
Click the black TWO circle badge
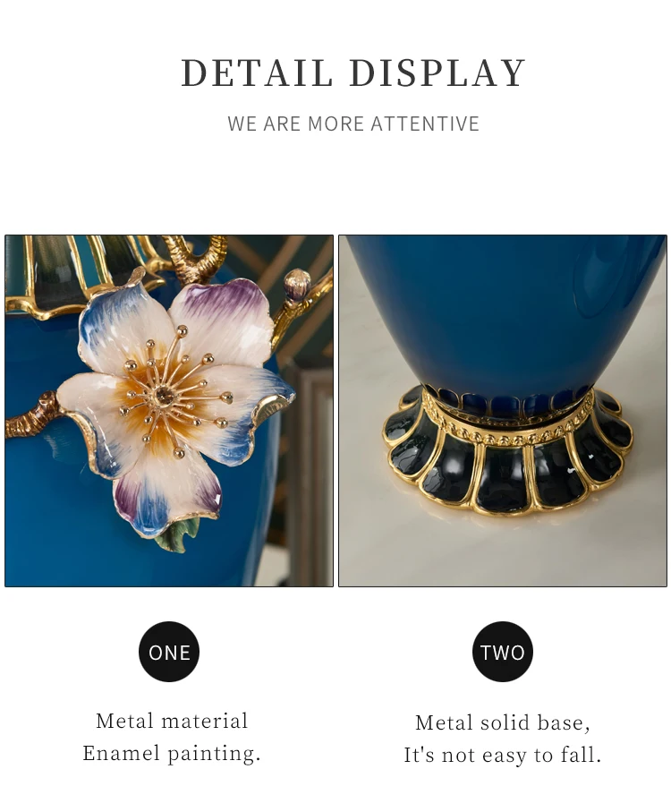tap(502, 652)
